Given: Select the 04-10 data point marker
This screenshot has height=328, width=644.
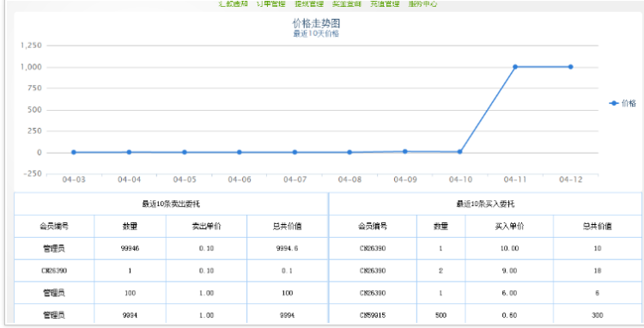Looking at the screenshot, I should (460, 152).
